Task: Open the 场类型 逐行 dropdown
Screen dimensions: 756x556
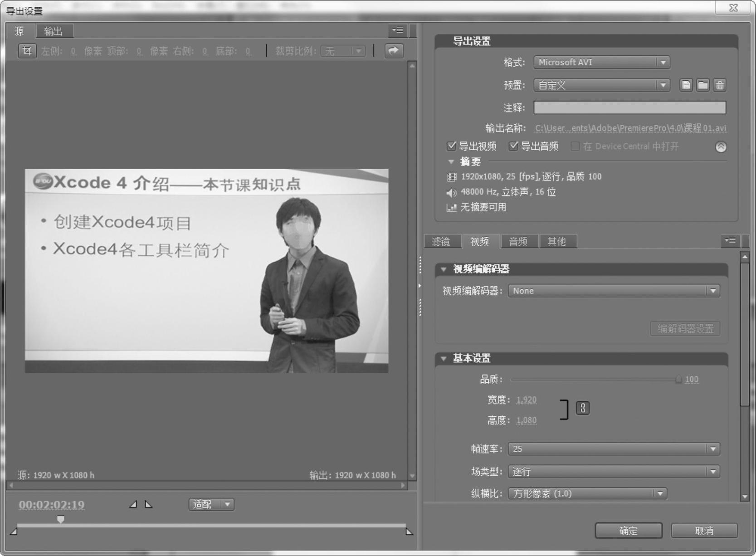Action: point(614,472)
